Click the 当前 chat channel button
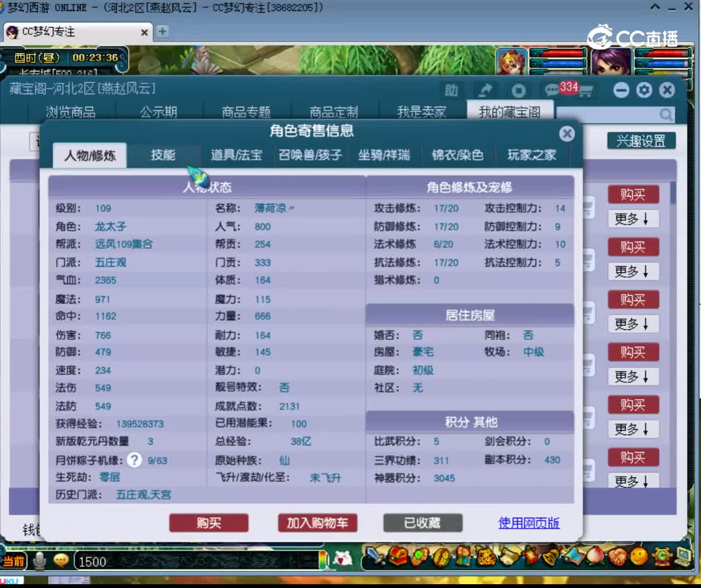701x588 pixels. [x=14, y=561]
